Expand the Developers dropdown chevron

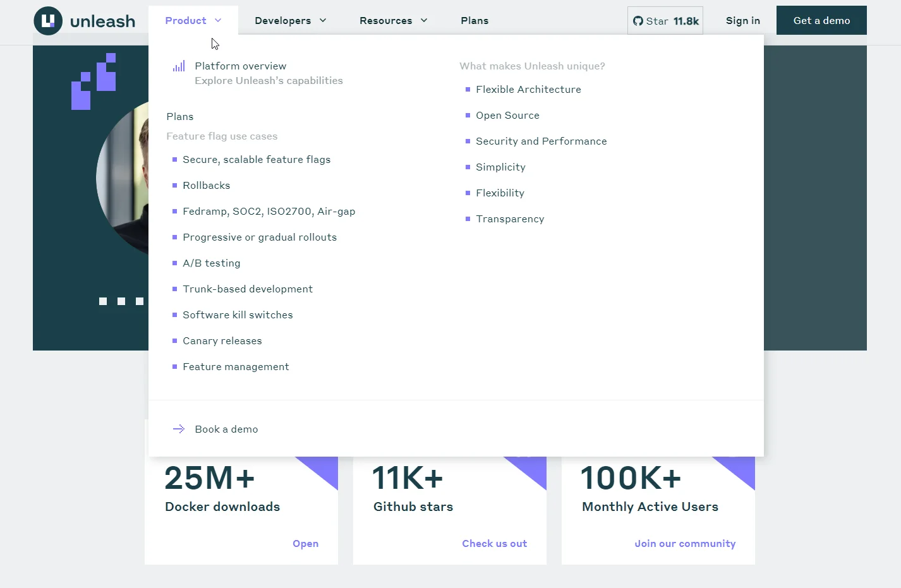(x=323, y=20)
